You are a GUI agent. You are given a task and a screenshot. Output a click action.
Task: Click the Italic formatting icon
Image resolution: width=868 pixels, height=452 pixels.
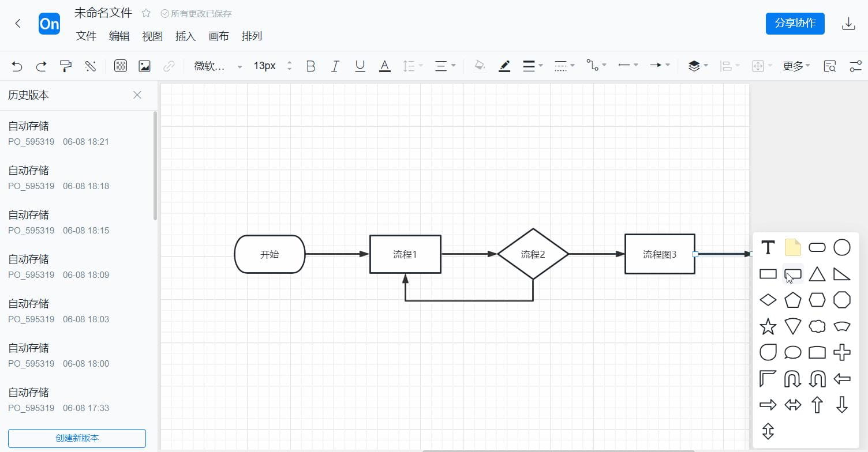click(x=335, y=66)
